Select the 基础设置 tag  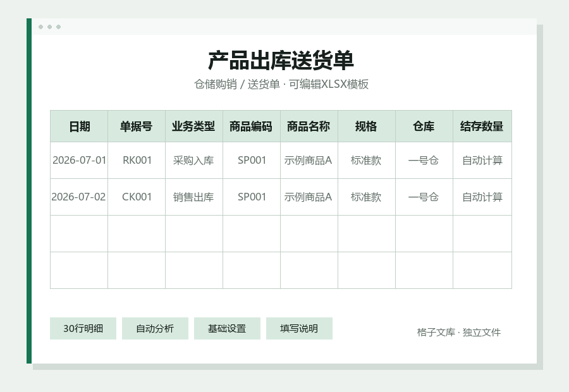[227, 329]
